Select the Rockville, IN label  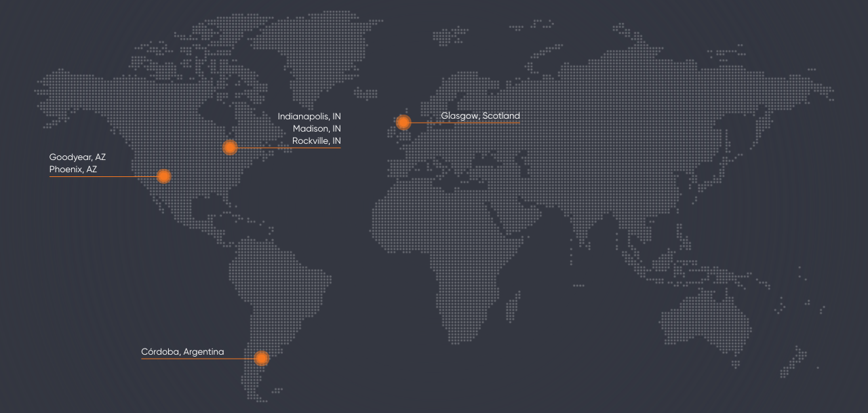(316, 141)
